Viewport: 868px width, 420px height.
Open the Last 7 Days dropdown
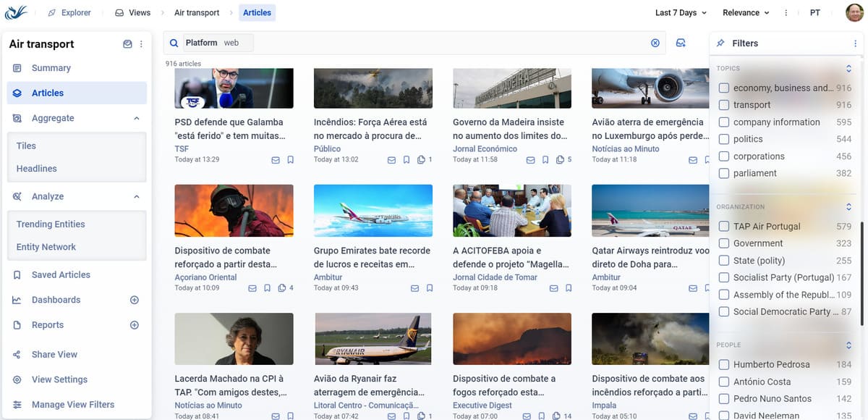tap(681, 13)
